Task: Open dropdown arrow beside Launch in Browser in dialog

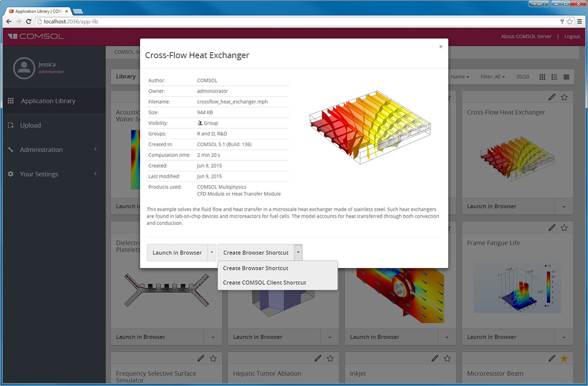Action: coord(212,253)
